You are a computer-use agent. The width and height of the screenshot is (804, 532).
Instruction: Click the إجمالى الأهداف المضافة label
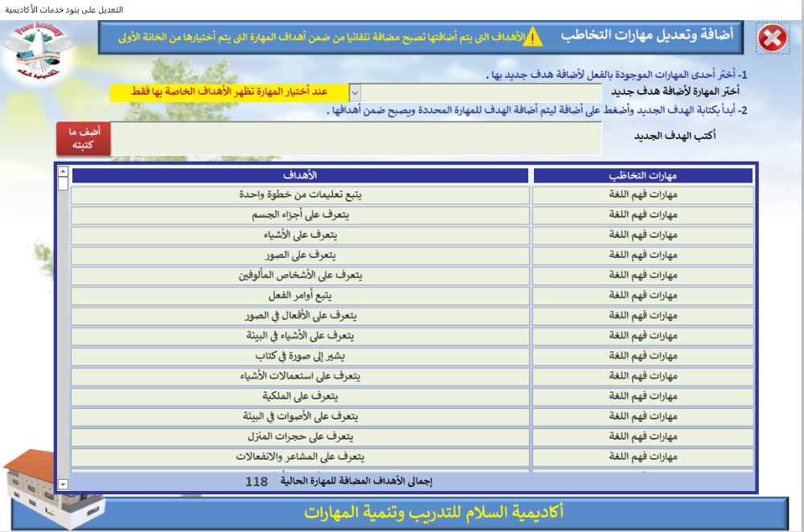(356, 481)
